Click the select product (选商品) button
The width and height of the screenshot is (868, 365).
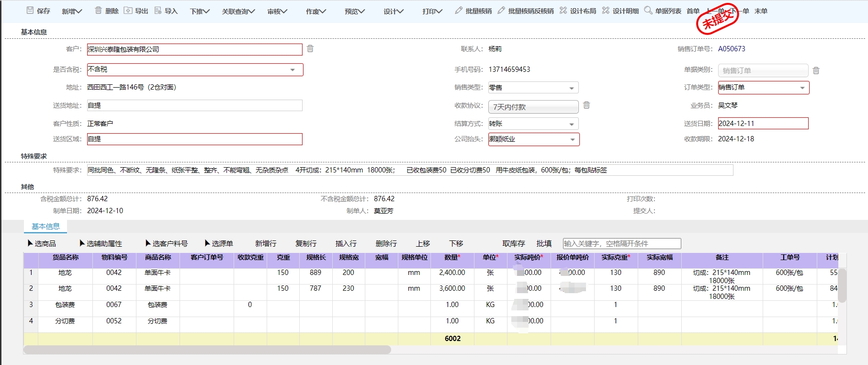click(42, 244)
